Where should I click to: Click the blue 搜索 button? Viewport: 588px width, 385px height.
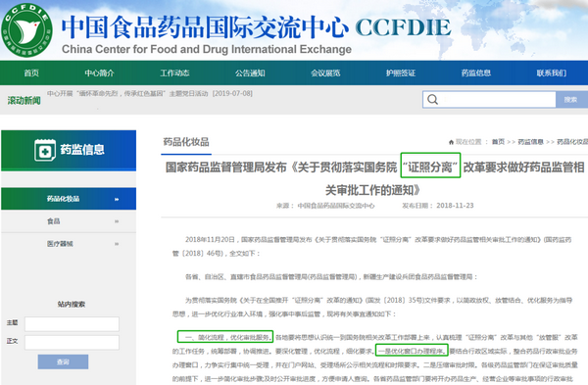pyautogui.click(x=571, y=99)
